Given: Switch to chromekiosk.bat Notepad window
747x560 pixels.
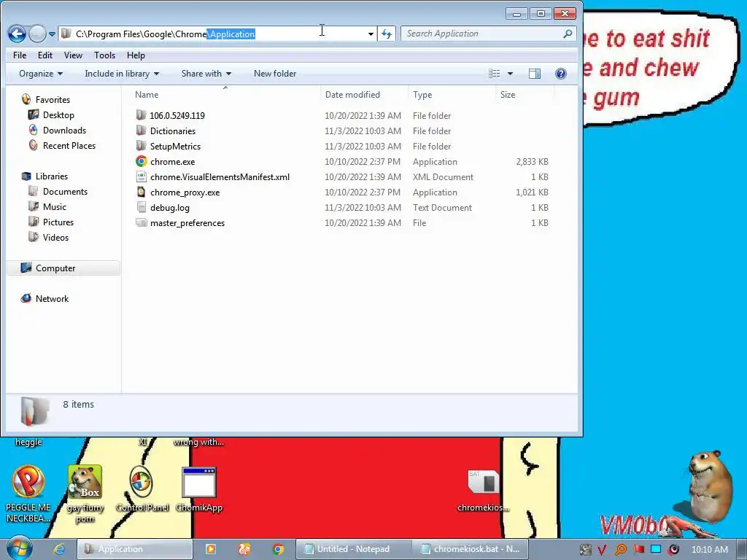Looking at the screenshot, I should [x=470, y=549].
